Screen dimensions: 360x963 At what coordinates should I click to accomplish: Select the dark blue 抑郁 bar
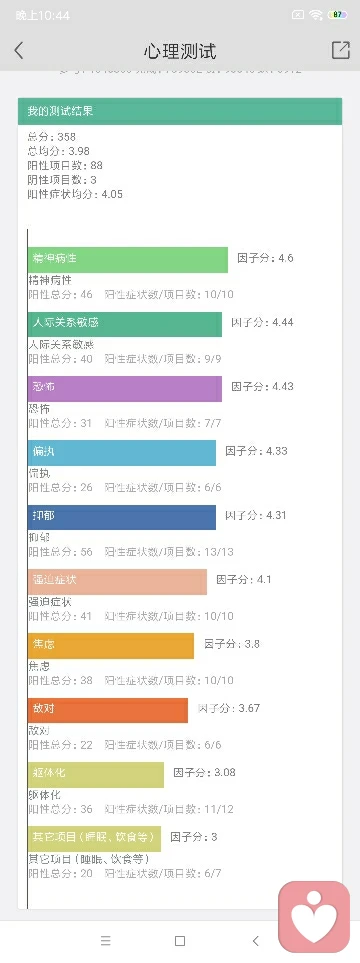(x=122, y=517)
